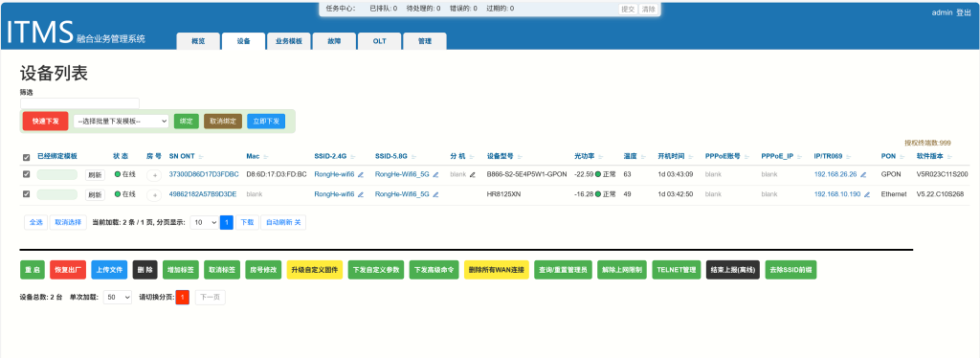Open SN link 37300D86D17D3FDBC
Image resolution: width=980 pixels, height=358 pixels.
click(x=204, y=175)
